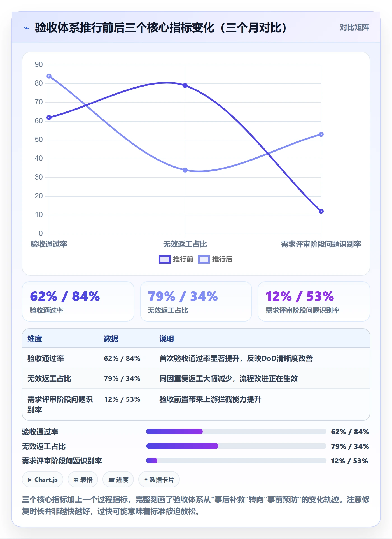392x539 pixels.
Task: Click the 验收通过率 table row name
Action: tap(46, 358)
